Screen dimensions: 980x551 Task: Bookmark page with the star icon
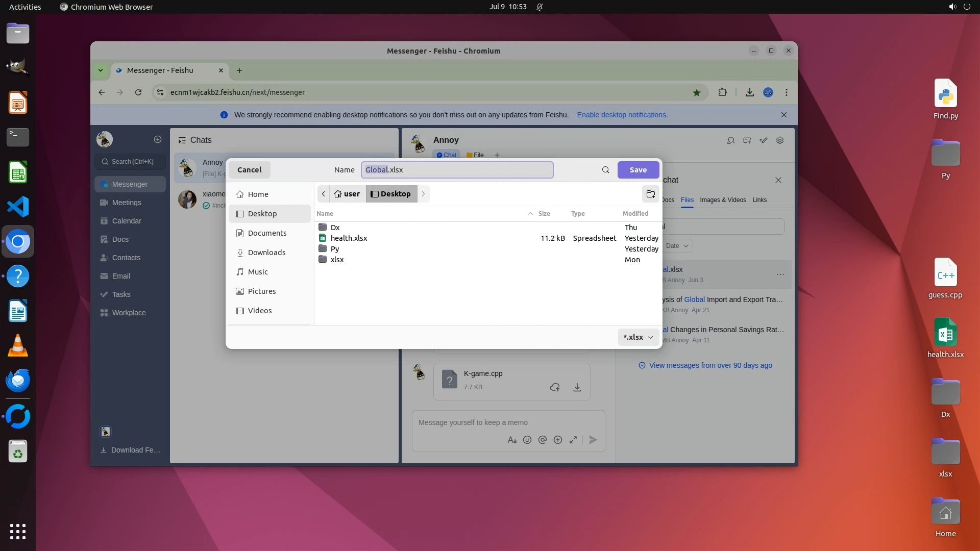coord(696,92)
